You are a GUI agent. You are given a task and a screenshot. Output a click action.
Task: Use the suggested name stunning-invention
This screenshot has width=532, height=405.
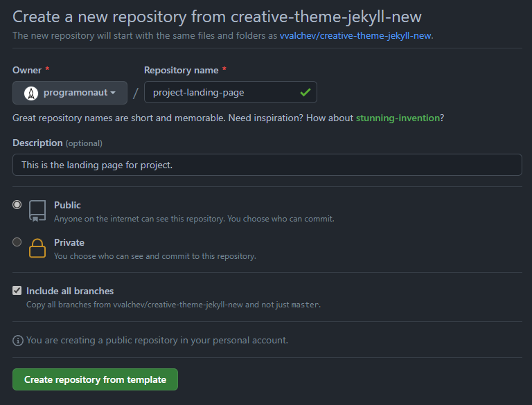pos(398,118)
